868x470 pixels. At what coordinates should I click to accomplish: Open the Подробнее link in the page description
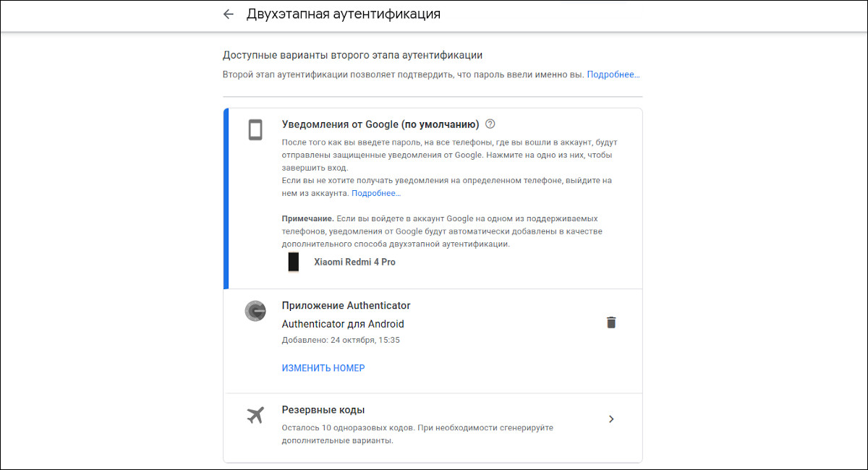click(613, 74)
